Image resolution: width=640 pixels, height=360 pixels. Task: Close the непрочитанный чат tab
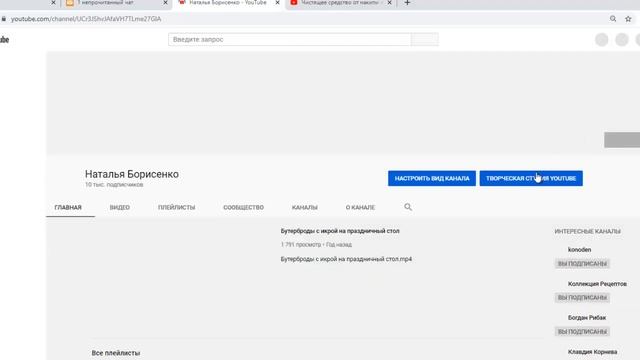[165, 3]
